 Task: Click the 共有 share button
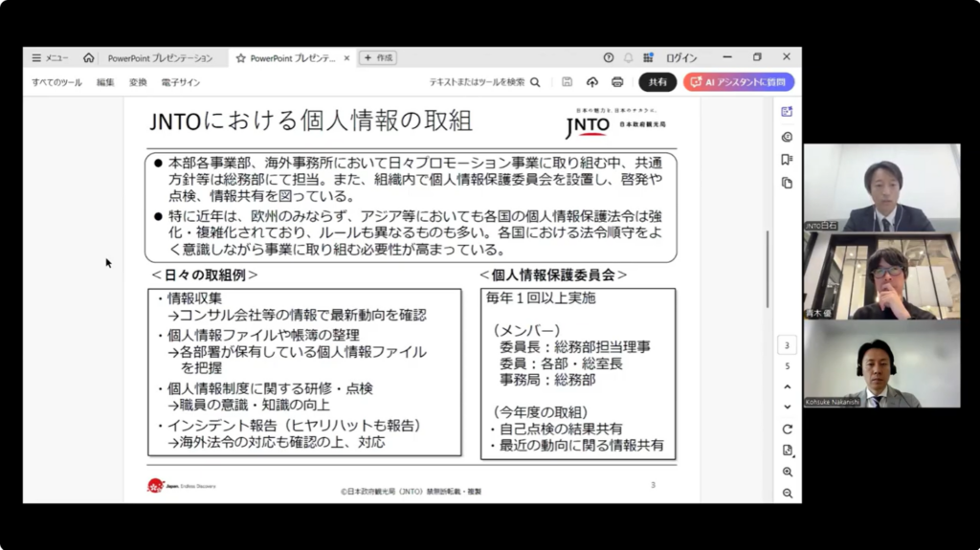click(x=657, y=82)
